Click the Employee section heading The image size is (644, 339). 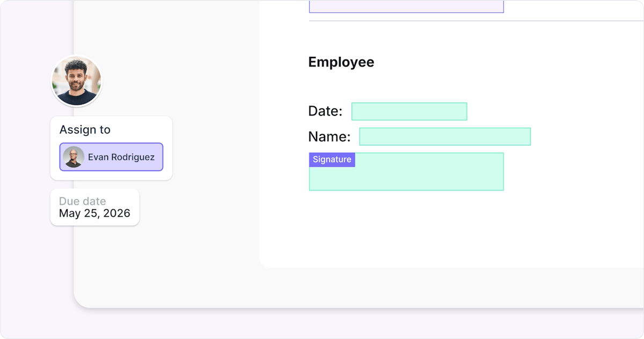click(x=341, y=62)
